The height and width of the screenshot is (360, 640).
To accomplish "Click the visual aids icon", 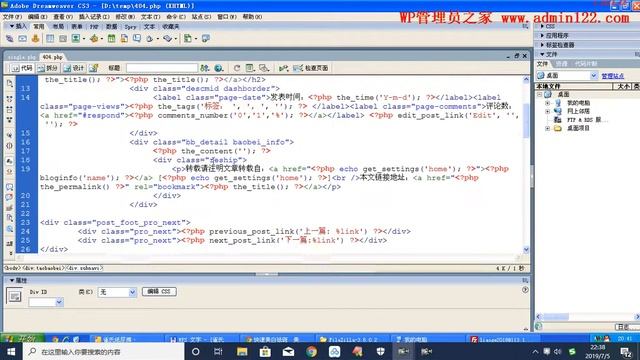I will pos(264,68).
